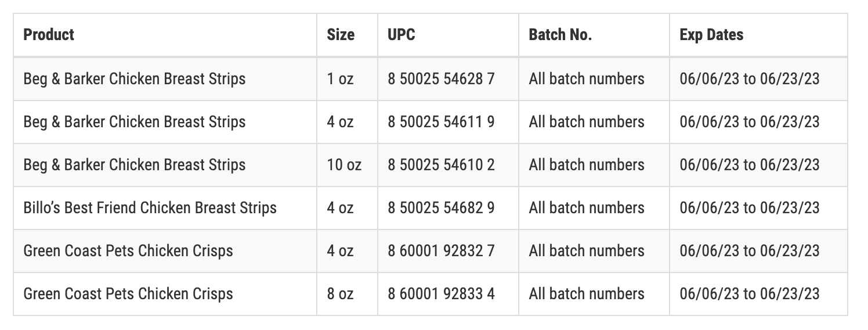This screenshot has width=868, height=330.
Task: Click the 1 oz size cell
Action: [340, 78]
